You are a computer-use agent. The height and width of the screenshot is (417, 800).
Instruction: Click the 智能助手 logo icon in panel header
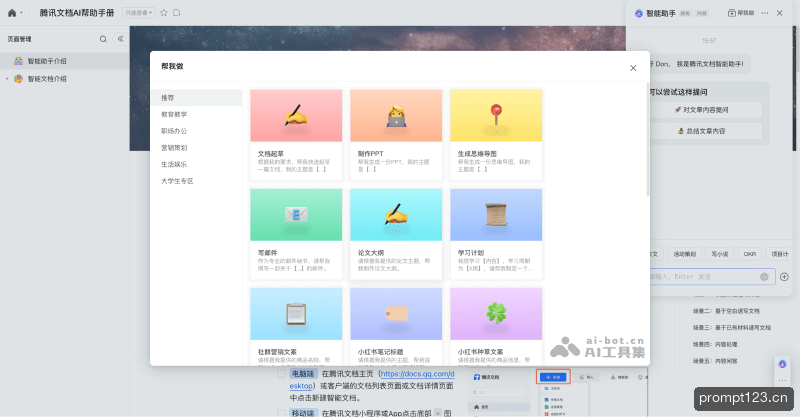pyautogui.click(x=638, y=13)
